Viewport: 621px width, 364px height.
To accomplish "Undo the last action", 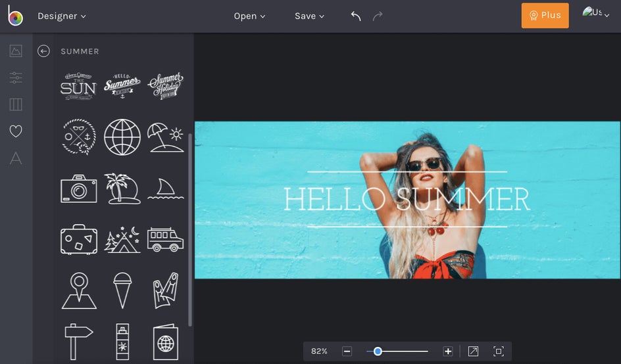I will pyautogui.click(x=356, y=16).
